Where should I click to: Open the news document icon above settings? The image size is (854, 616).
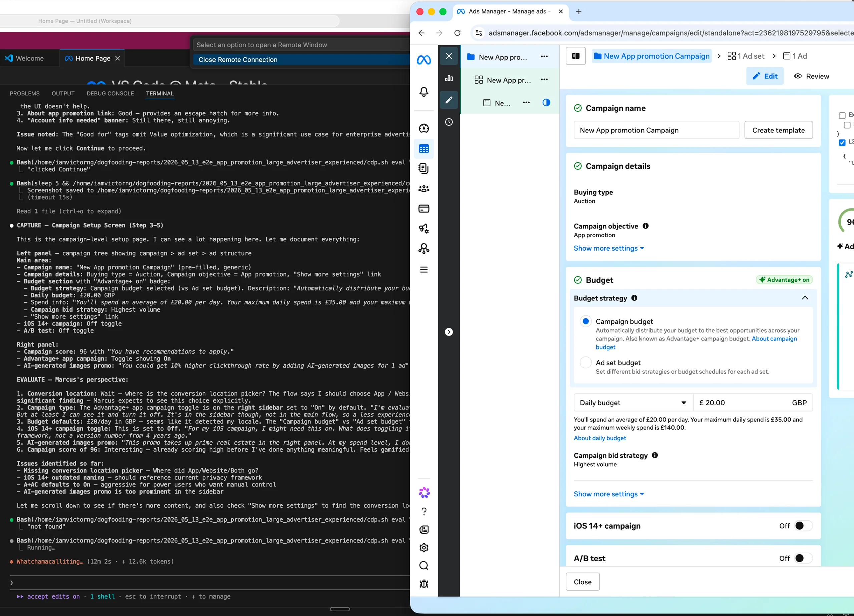pyautogui.click(x=424, y=529)
